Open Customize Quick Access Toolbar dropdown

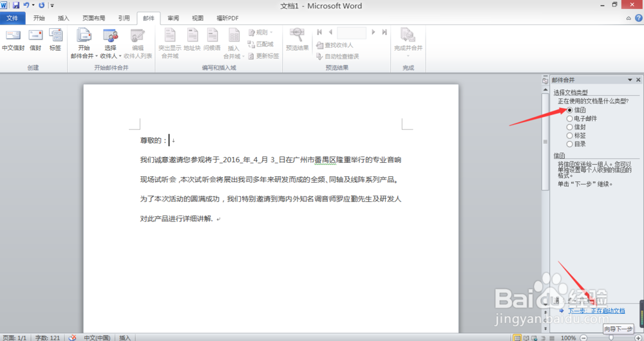pyautogui.click(x=52, y=6)
